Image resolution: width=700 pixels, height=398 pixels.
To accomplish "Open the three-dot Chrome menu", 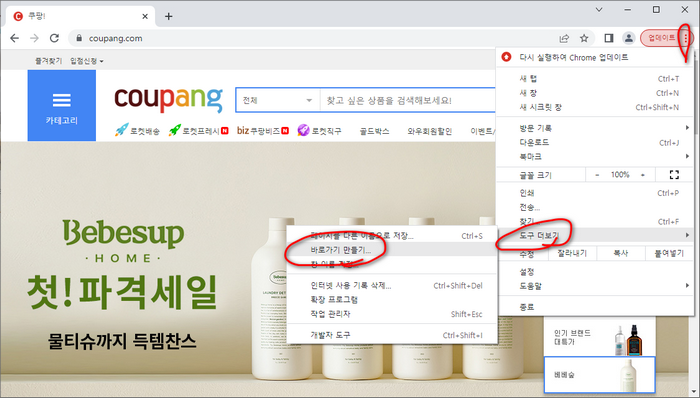I will pyautogui.click(x=686, y=38).
